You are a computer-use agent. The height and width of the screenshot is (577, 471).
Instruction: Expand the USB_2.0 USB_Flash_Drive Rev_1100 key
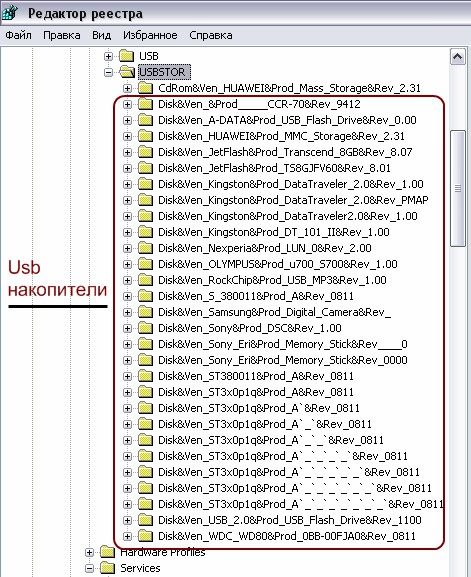pos(127,520)
